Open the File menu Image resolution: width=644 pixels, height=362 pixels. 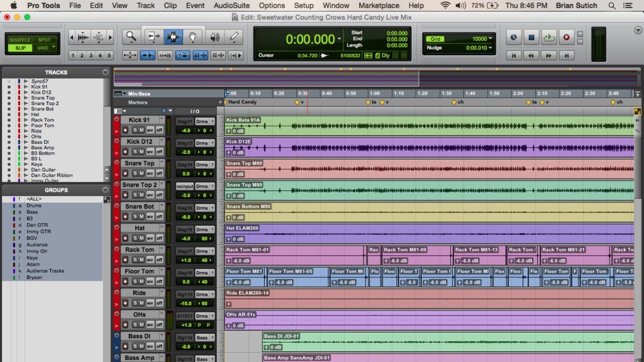pos(75,6)
